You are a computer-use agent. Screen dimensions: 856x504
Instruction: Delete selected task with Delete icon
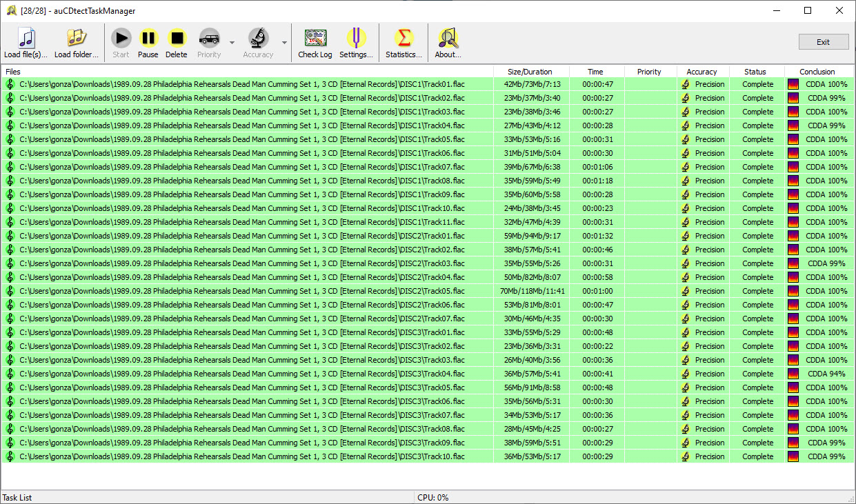(177, 43)
